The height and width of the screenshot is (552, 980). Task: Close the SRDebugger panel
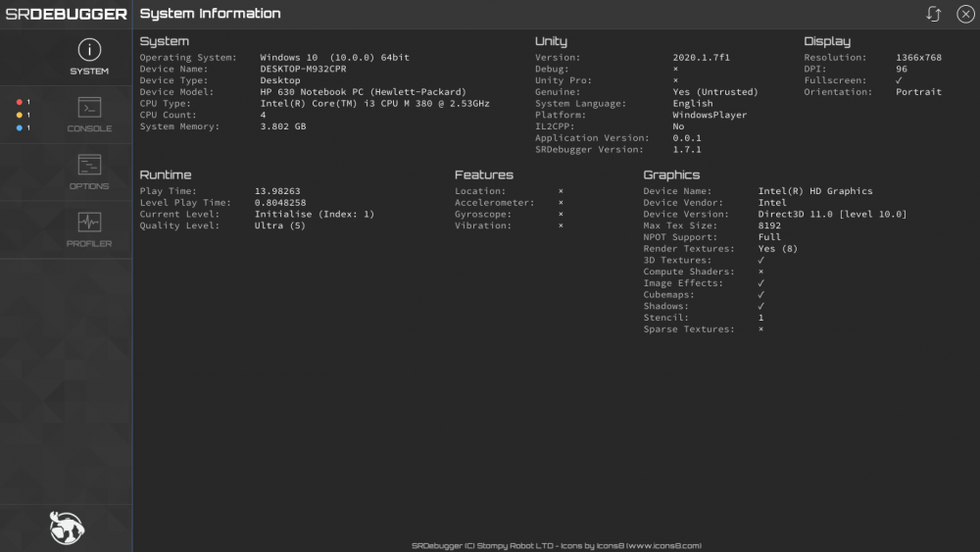pyautogui.click(x=965, y=14)
